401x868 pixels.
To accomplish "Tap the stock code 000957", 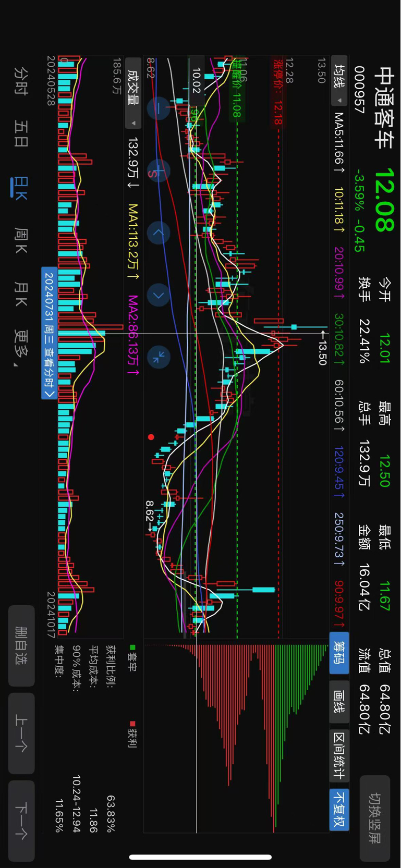I will 359,90.
